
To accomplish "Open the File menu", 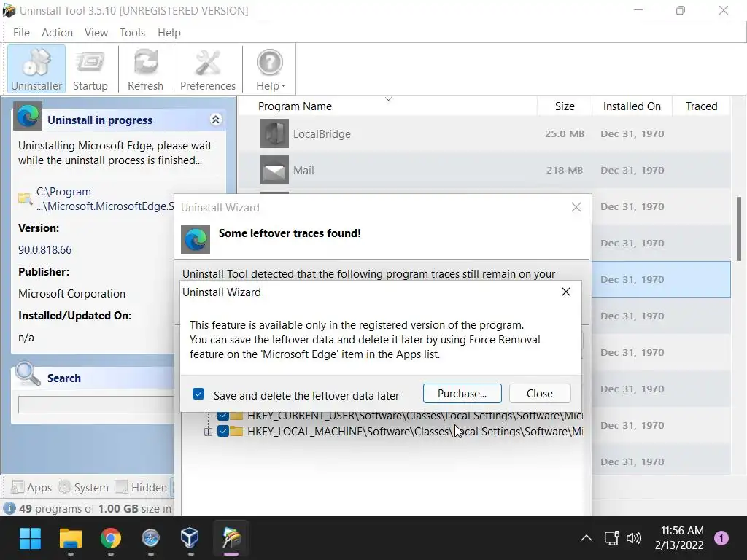I will tap(21, 32).
